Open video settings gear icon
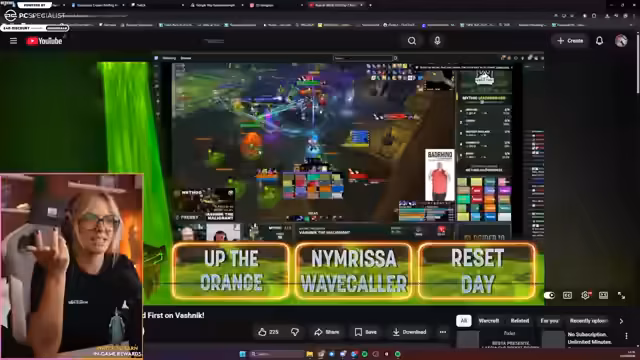 (585, 295)
